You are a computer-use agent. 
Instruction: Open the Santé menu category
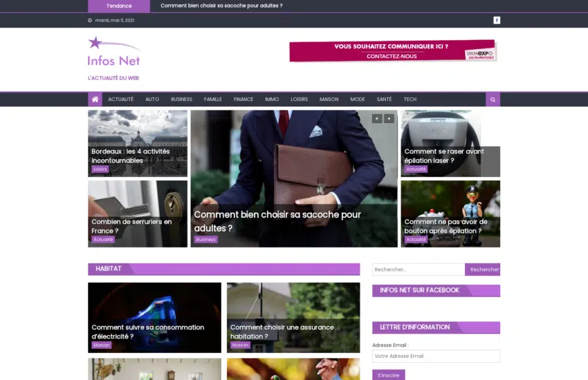[384, 99]
